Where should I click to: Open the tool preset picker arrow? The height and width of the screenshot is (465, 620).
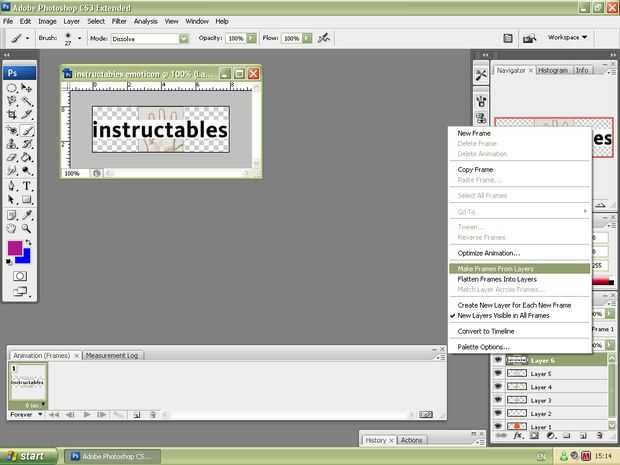point(27,38)
